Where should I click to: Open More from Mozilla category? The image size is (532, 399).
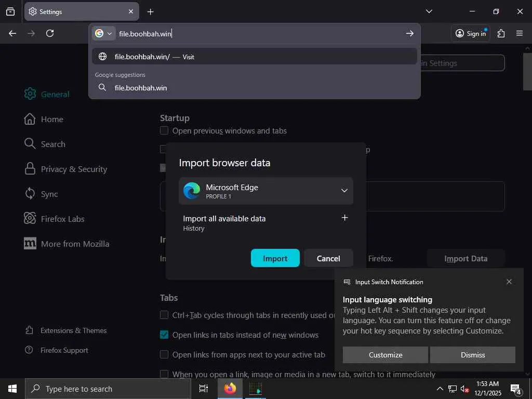(x=66, y=244)
